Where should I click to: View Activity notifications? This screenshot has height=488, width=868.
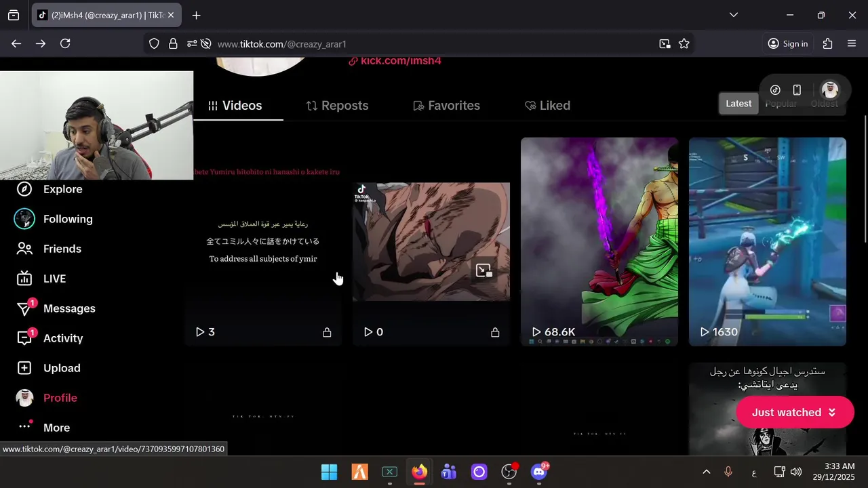(49, 338)
